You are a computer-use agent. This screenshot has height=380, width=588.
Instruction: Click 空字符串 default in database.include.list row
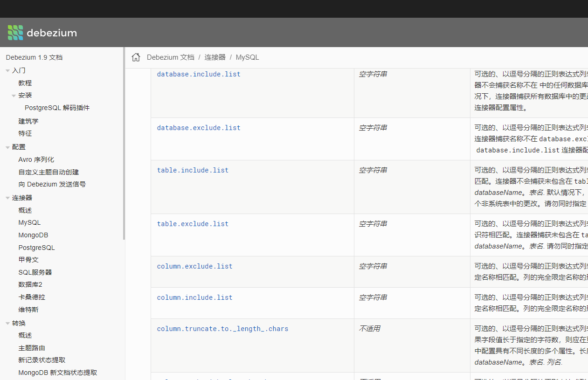coord(373,74)
